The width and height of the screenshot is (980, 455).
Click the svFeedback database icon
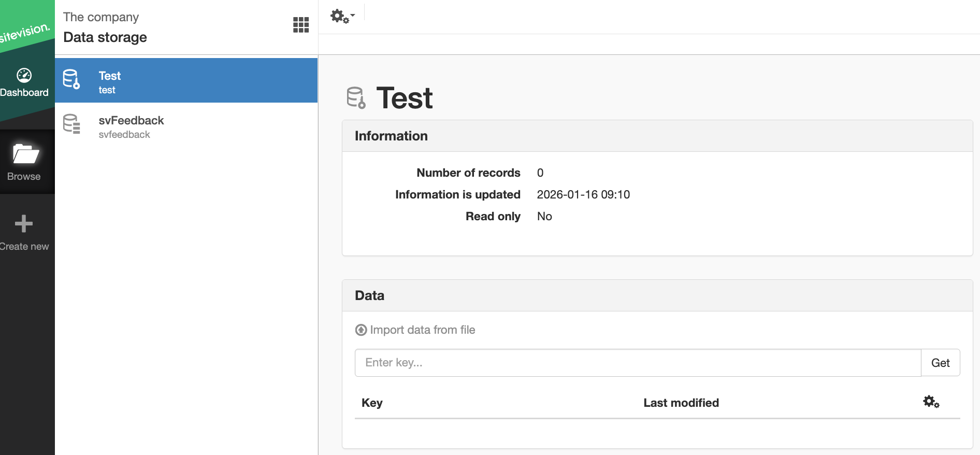pos(71,124)
